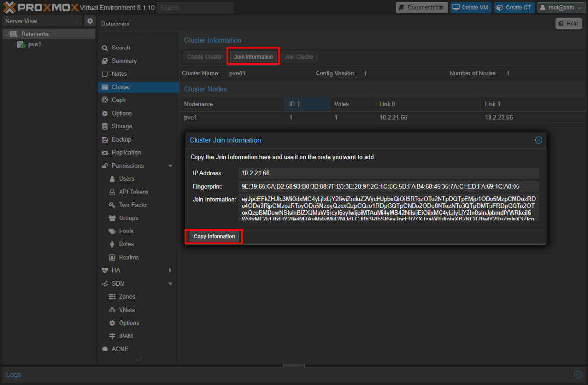Click the sidebar menu scroll-down arrow

[x=139, y=359]
